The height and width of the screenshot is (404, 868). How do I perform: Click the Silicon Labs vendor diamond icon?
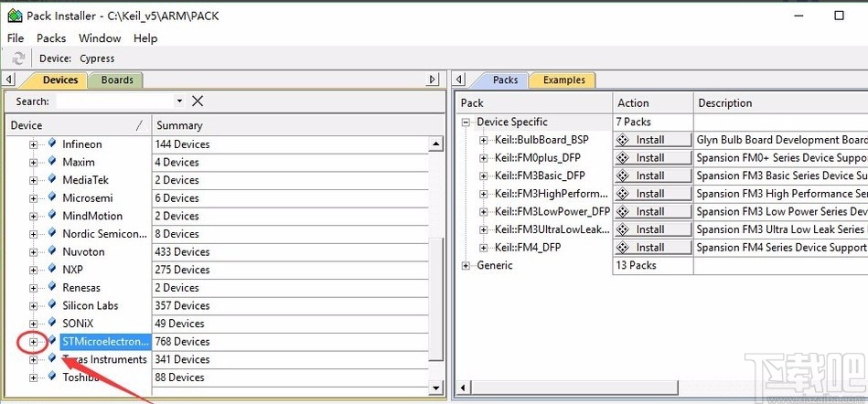click(52, 304)
